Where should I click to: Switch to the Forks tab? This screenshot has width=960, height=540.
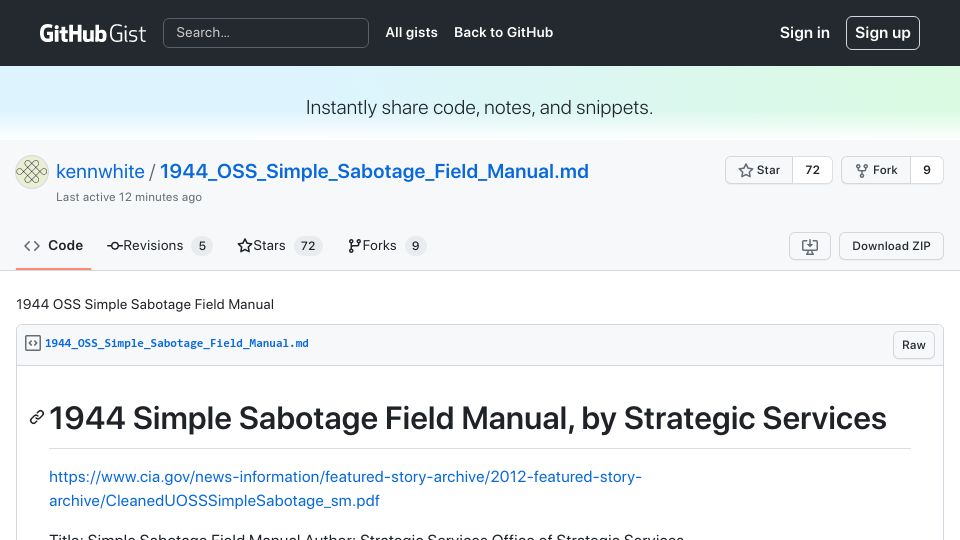click(386, 246)
